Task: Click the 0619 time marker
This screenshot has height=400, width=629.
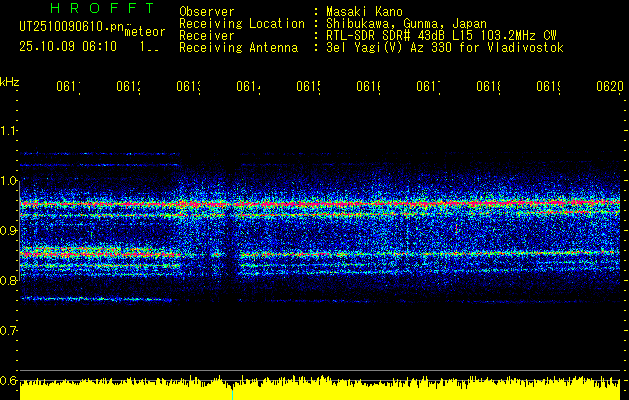Action: pyautogui.click(x=548, y=86)
